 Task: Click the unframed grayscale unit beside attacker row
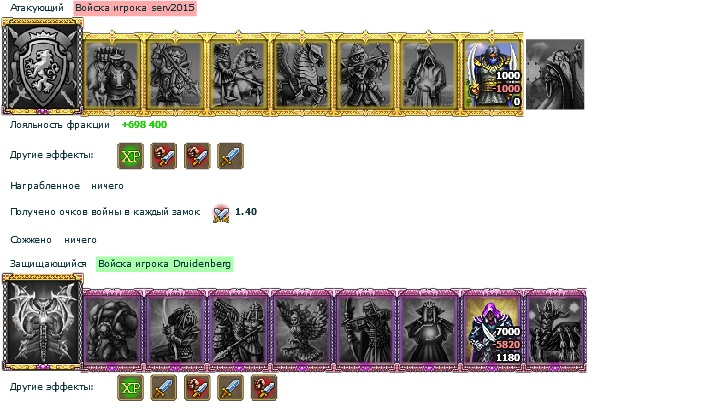click(x=555, y=74)
